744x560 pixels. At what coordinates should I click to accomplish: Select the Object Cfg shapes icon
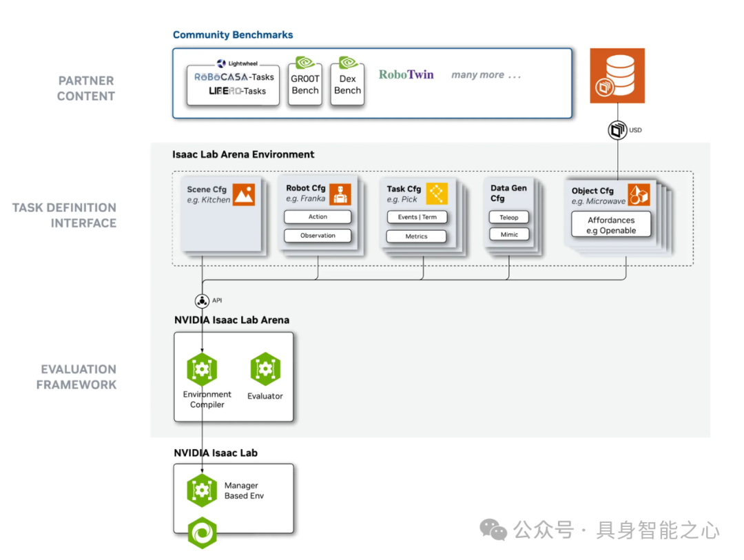click(x=638, y=195)
